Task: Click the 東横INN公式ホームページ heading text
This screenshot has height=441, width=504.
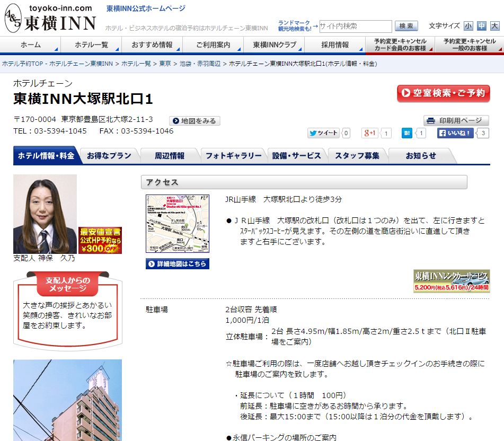Action: 146,8
